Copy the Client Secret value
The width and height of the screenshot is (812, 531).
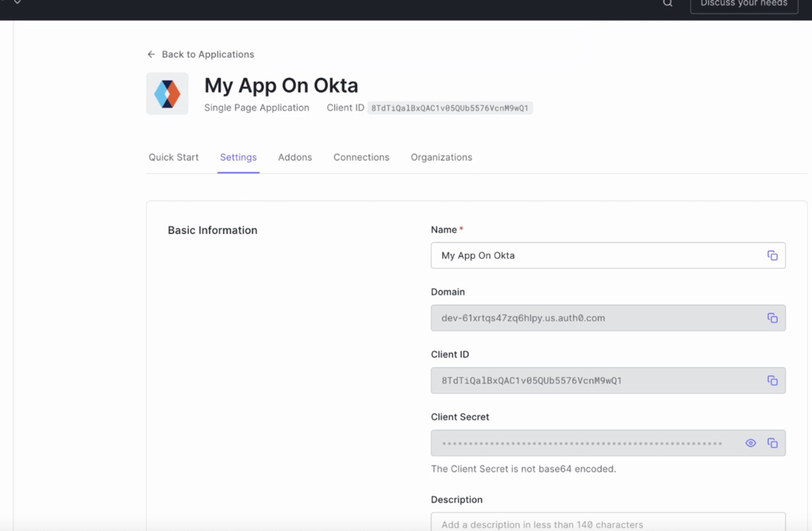772,443
